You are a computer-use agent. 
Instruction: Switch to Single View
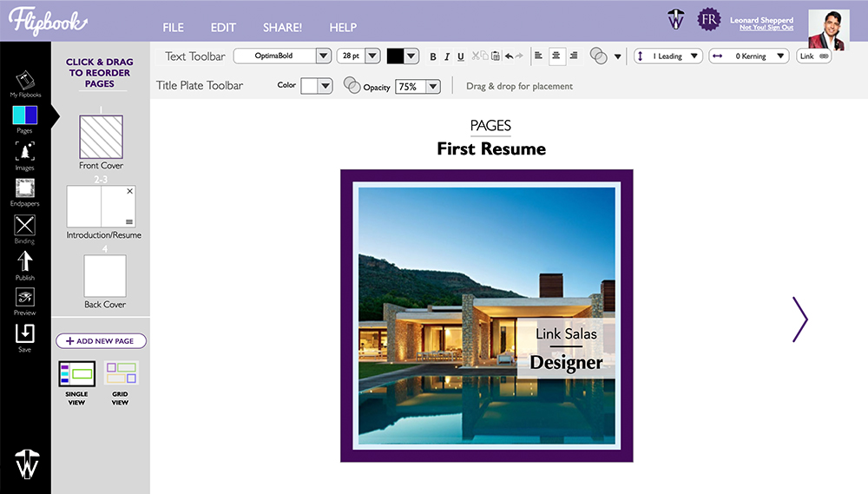[x=77, y=383]
